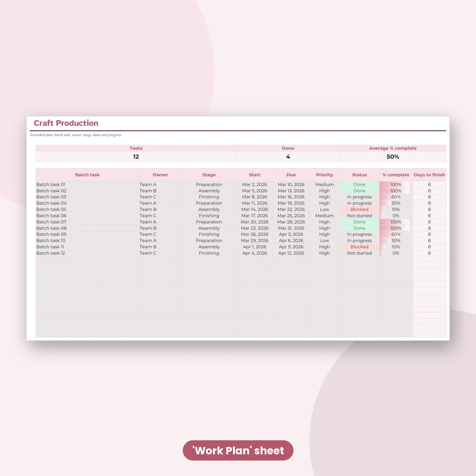Click the Preparation stage of Batch task 04
476x476 pixels.
pos(209,203)
